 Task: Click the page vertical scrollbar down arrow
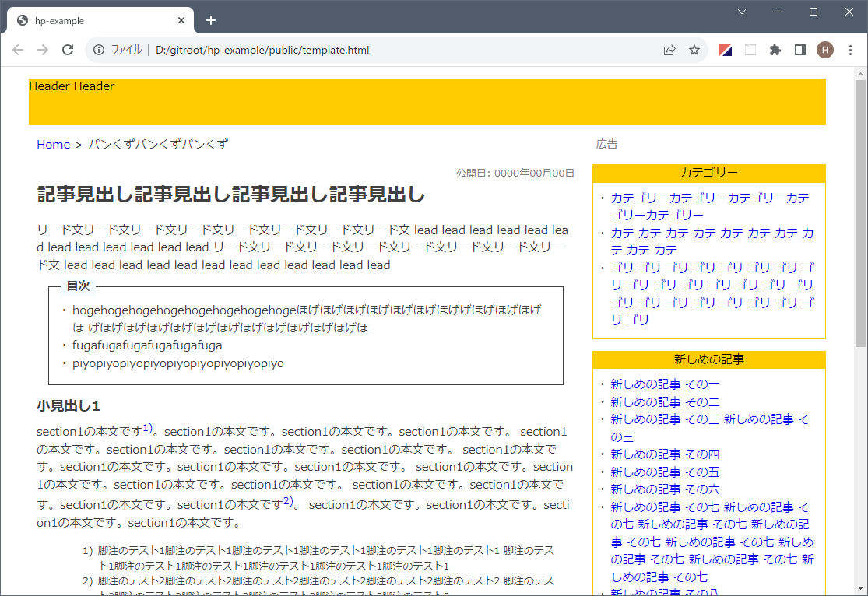(860, 589)
